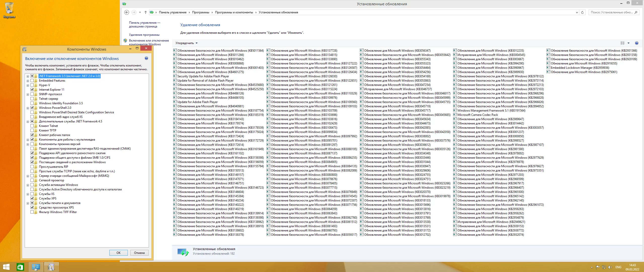
Task: Refresh the installed updates list
Action: click(582, 12)
